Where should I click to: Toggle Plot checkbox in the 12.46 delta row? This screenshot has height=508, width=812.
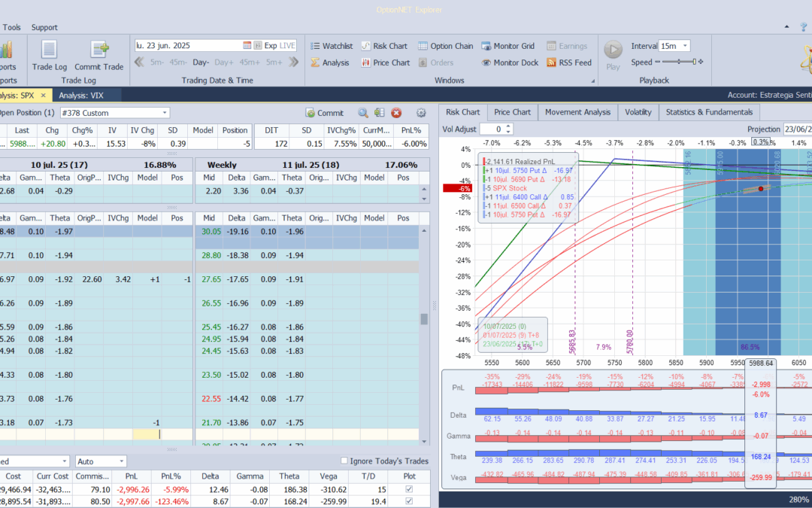point(409,489)
